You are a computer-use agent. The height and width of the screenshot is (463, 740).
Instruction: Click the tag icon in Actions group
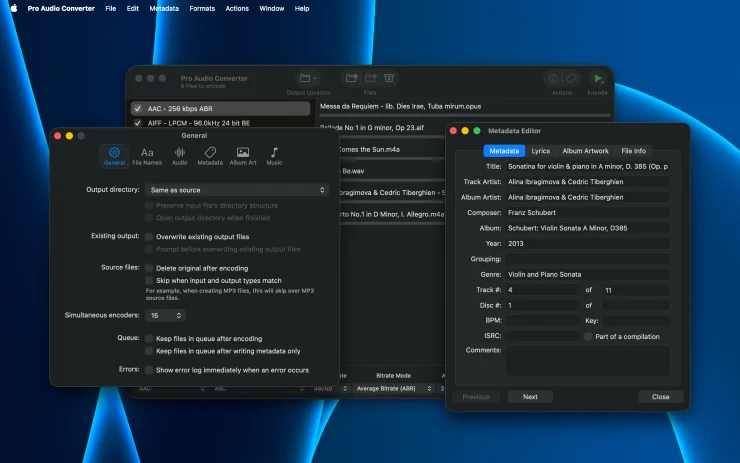pos(571,78)
